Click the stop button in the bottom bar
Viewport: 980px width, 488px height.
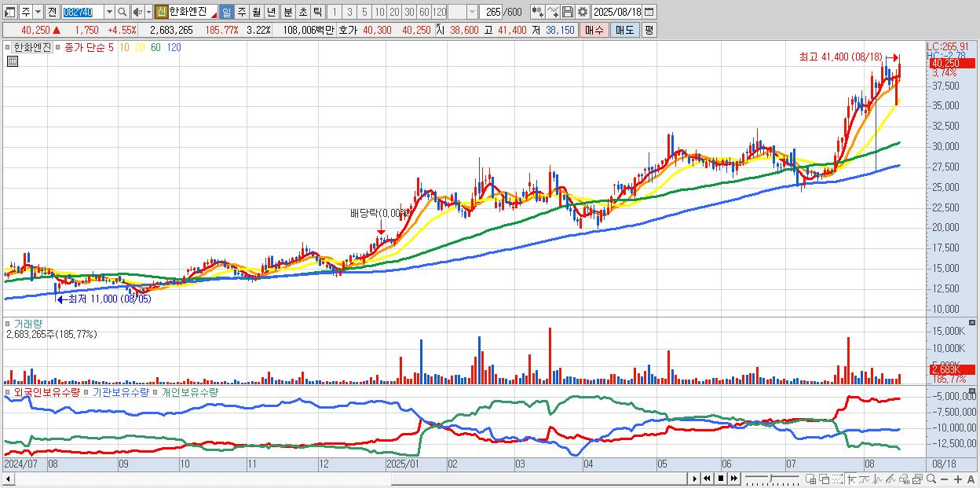click(x=721, y=479)
